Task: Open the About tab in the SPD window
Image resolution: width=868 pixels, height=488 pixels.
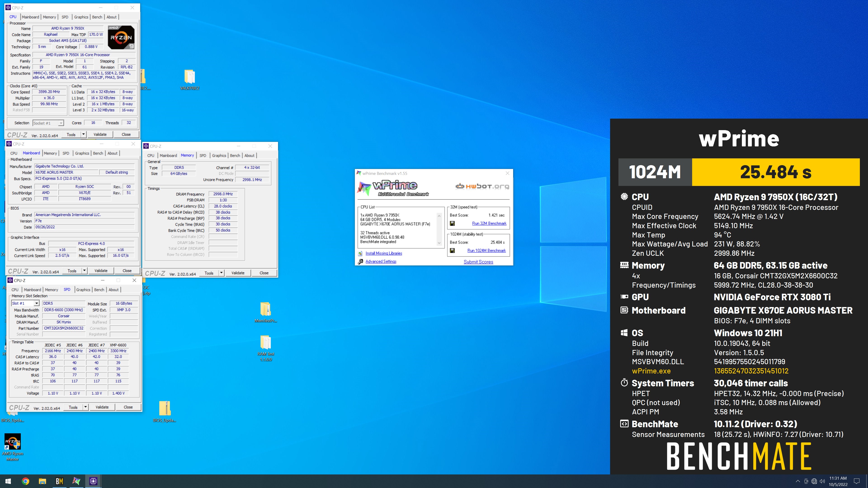Action: [113, 290]
